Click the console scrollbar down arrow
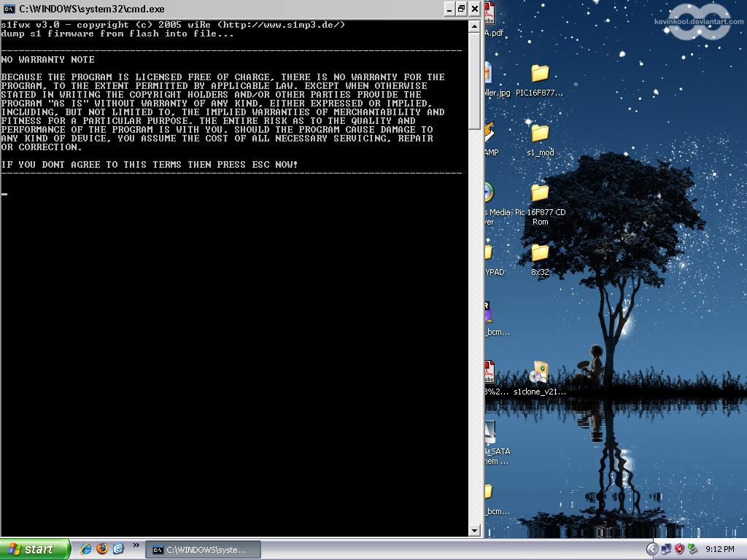747x560 pixels. click(x=474, y=531)
